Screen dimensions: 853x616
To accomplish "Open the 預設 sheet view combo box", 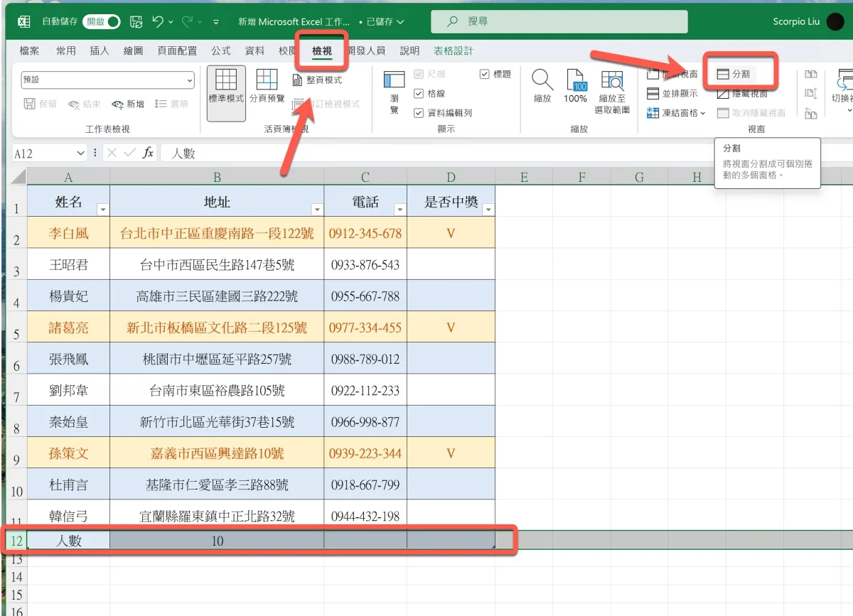I will (x=107, y=80).
